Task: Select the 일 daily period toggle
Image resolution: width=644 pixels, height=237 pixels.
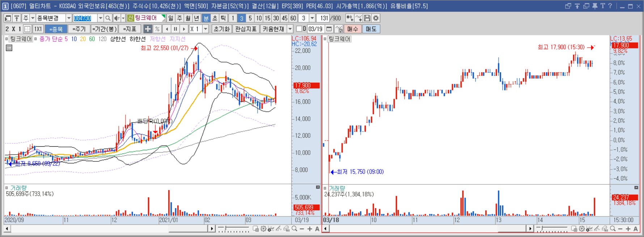Action: point(171,18)
